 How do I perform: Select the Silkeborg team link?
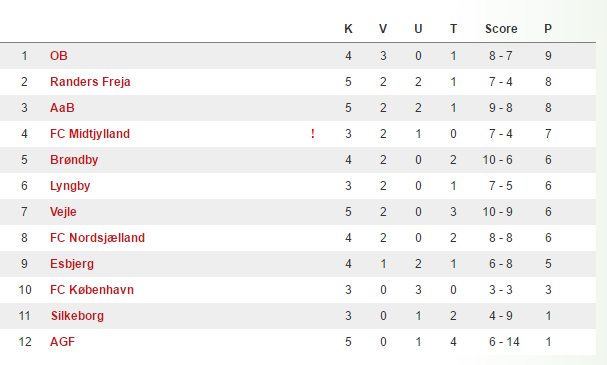(77, 316)
